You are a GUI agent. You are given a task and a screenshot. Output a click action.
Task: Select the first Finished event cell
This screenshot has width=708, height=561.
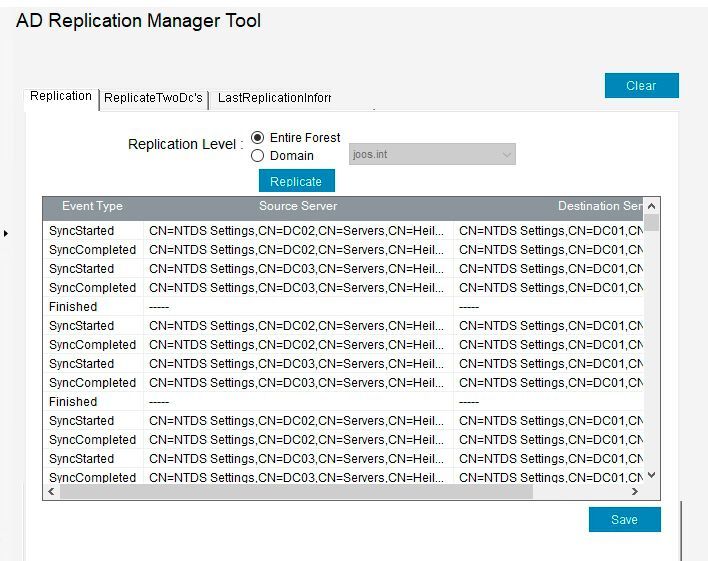[x=93, y=307]
